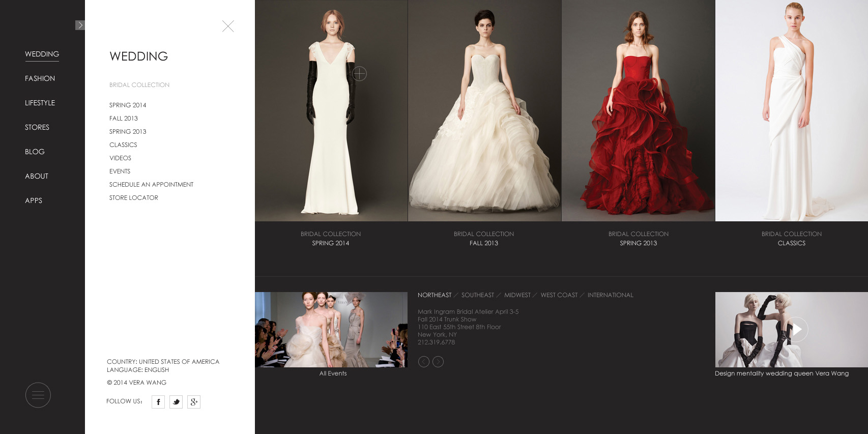The height and width of the screenshot is (434, 868).
Task: Open the APPS sidebar item
Action: coord(34,200)
